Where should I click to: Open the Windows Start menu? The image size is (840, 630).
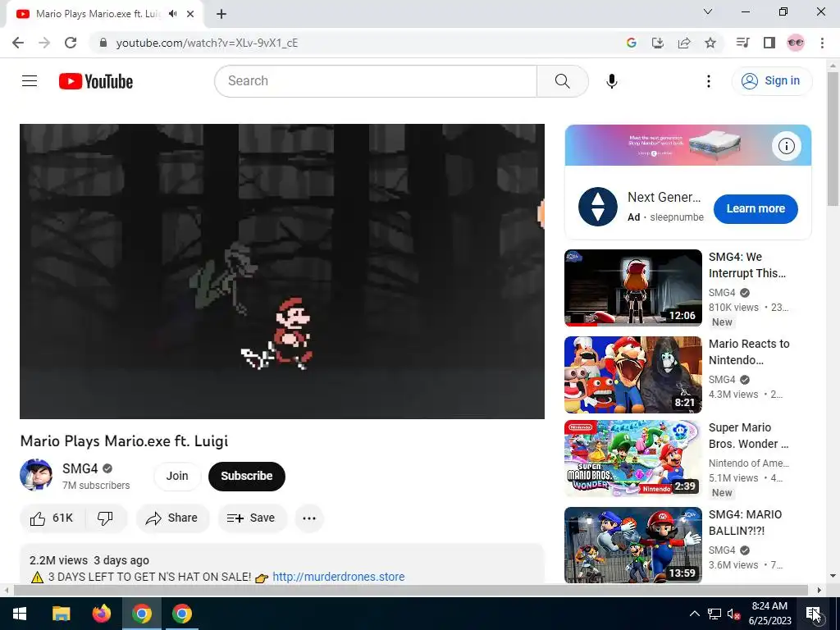click(x=20, y=614)
